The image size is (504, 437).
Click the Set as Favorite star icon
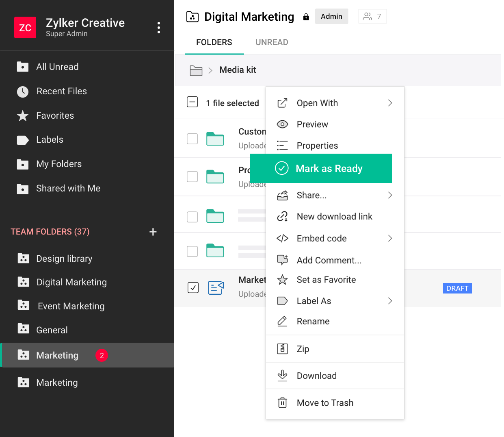(282, 280)
